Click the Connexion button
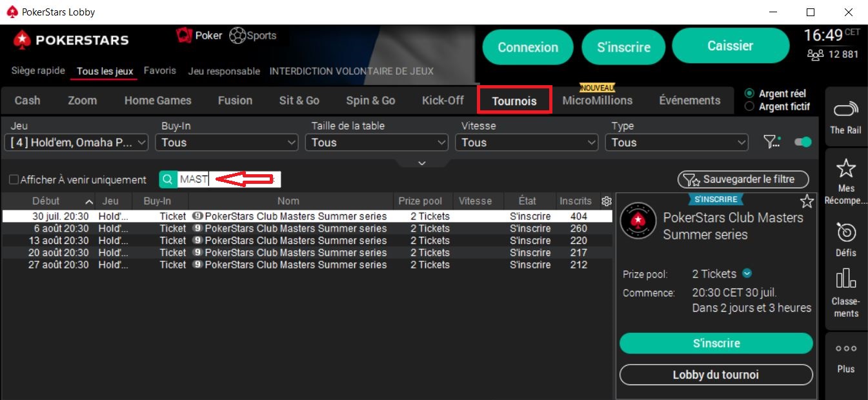The height and width of the screenshot is (400, 868). 528,47
